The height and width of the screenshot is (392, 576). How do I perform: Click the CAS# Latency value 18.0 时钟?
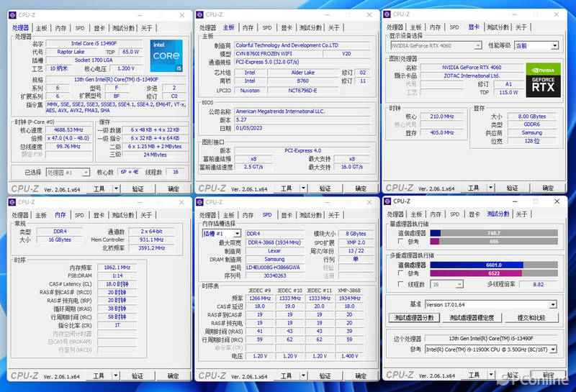click(117, 284)
